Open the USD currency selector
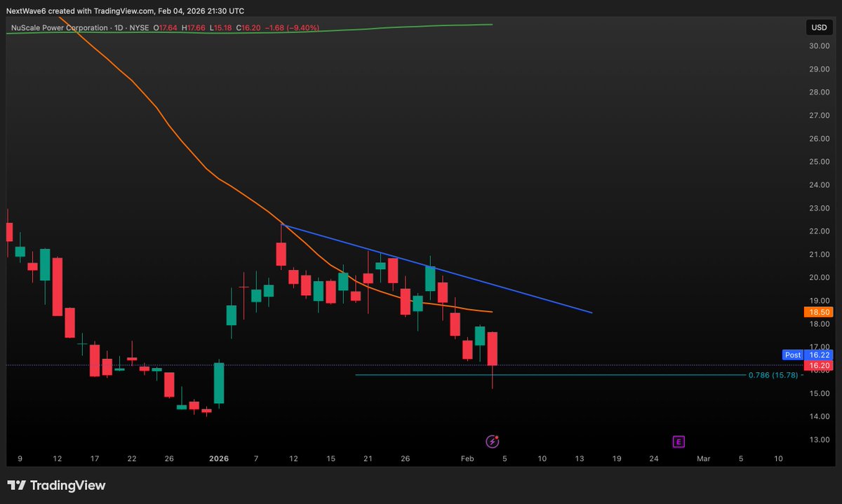 (818, 28)
